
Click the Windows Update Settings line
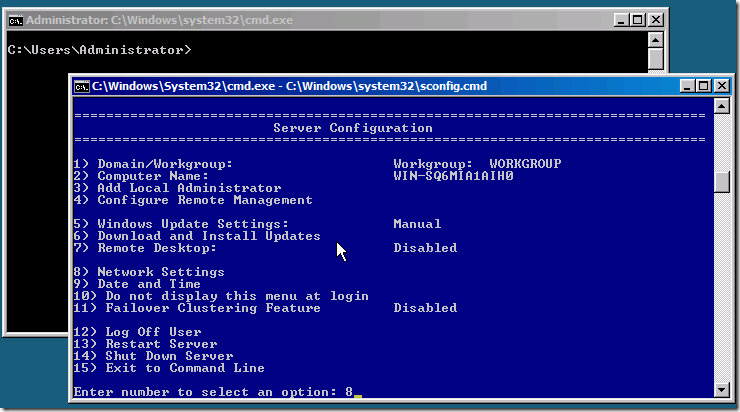(x=182, y=224)
